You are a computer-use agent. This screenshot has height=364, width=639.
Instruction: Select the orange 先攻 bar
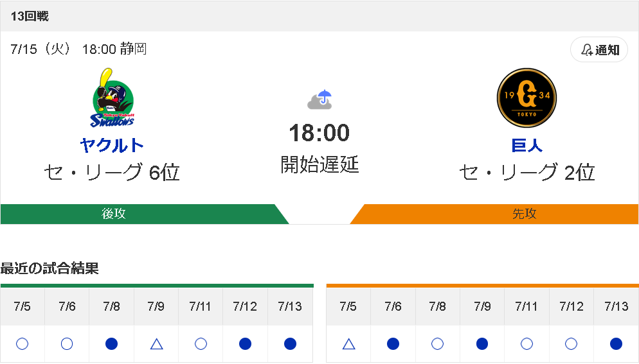(494, 214)
